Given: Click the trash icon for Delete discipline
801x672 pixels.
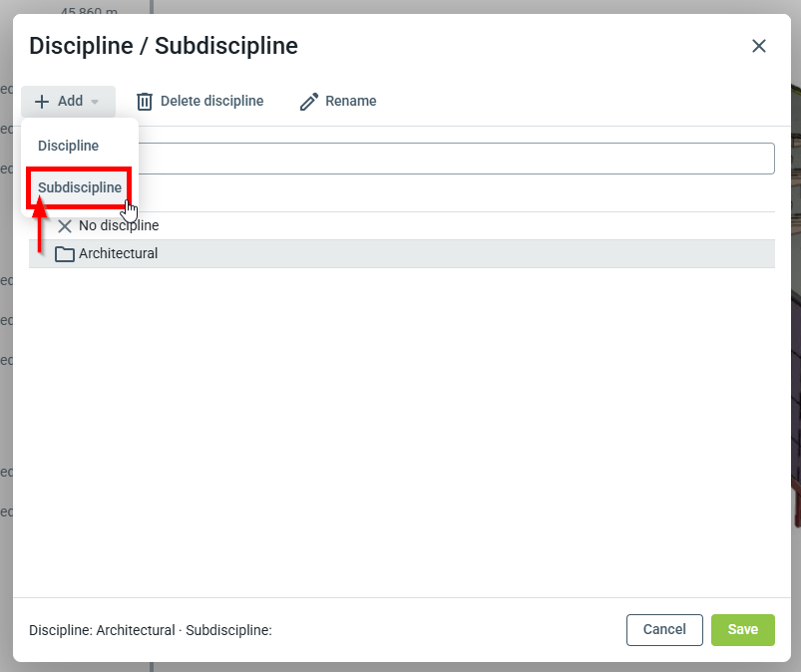Looking at the screenshot, I should (145, 102).
